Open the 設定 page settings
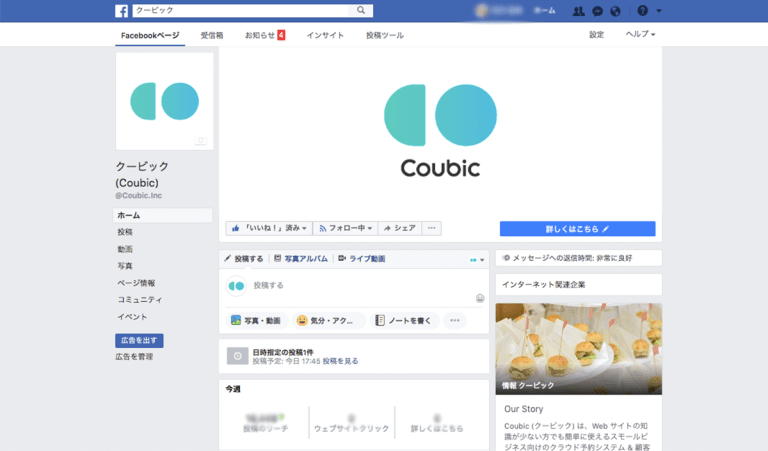This screenshot has height=451, width=768. tap(597, 34)
